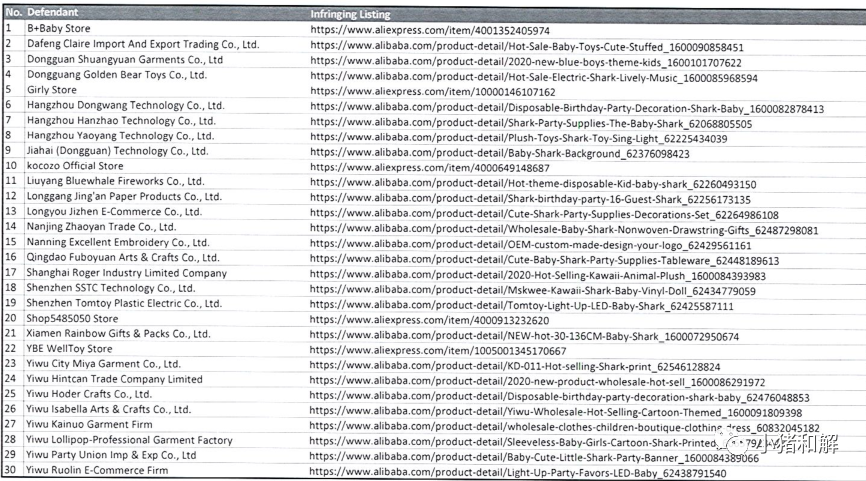This screenshot has width=866, height=481.
Task: Open the 2020-new-product-wholesale-hot-sell listing link
Action: coord(537,382)
